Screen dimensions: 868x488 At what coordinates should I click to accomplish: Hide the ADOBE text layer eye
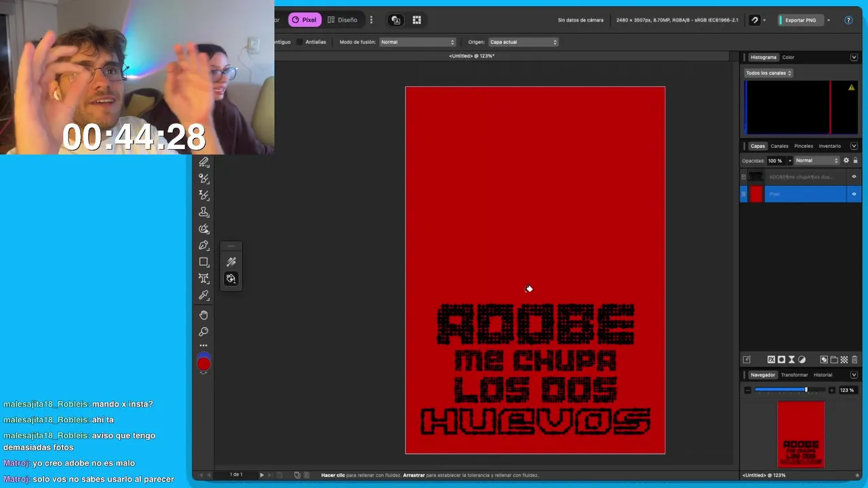pos(854,177)
